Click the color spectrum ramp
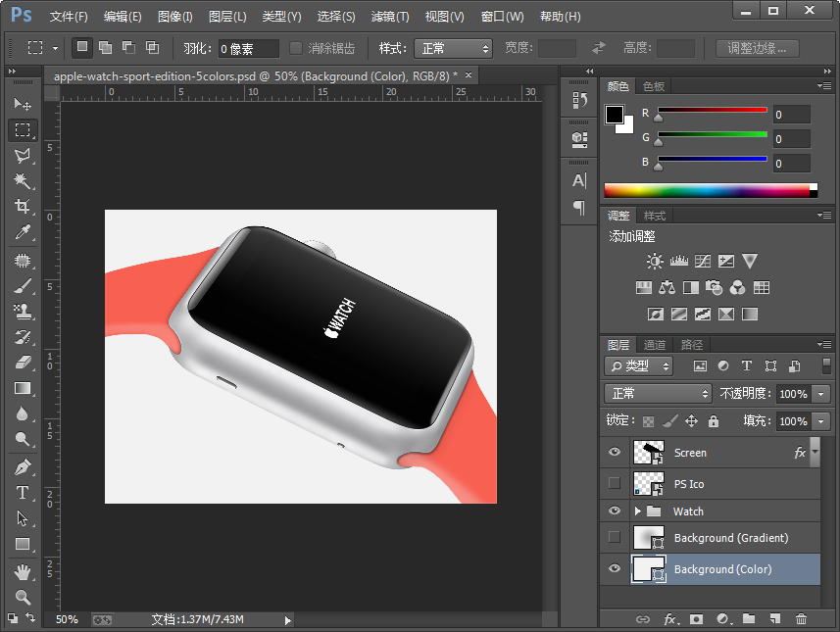The image size is (840, 632). point(711,191)
